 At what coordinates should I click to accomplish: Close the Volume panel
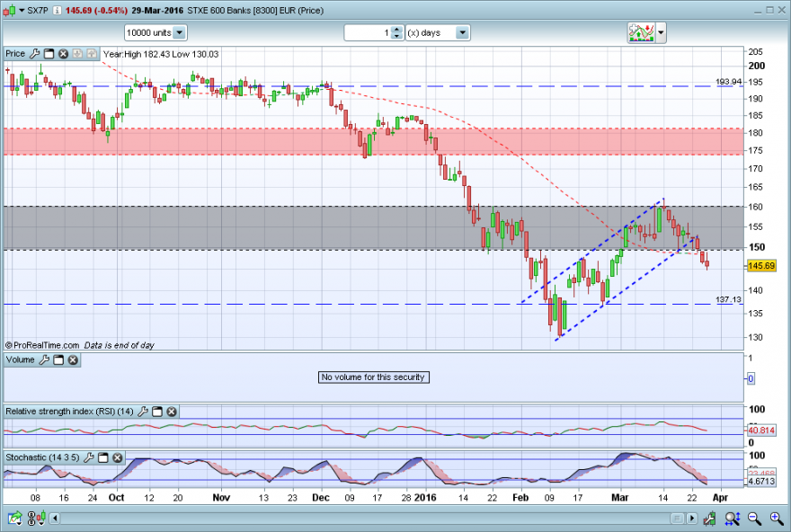click(73, 359)
